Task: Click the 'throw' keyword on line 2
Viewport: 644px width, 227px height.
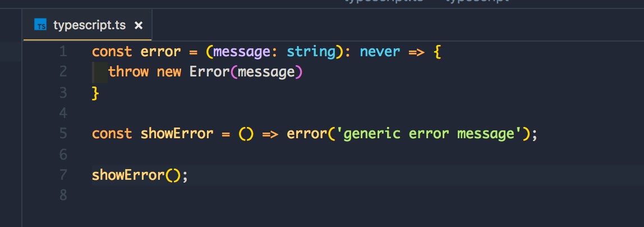Action: pyautogui.click(x=128, y=72)
